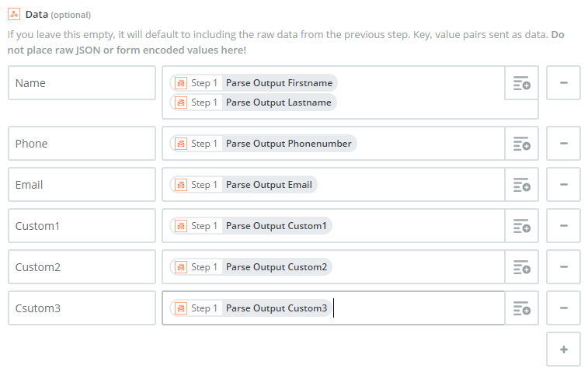Viewport: 588px width, 379px height.
Task: Remove the Email data row
Action: pos(563,185)
